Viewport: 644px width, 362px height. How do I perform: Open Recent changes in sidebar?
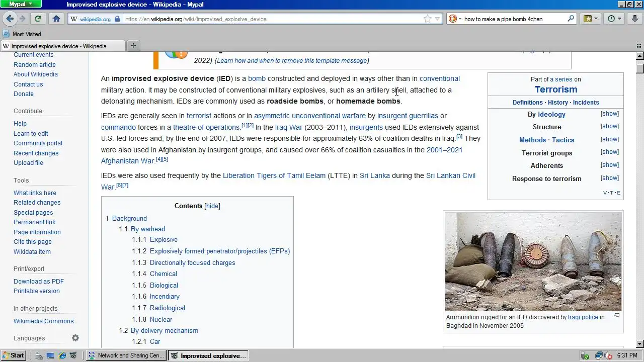click(x=36, y=153)
